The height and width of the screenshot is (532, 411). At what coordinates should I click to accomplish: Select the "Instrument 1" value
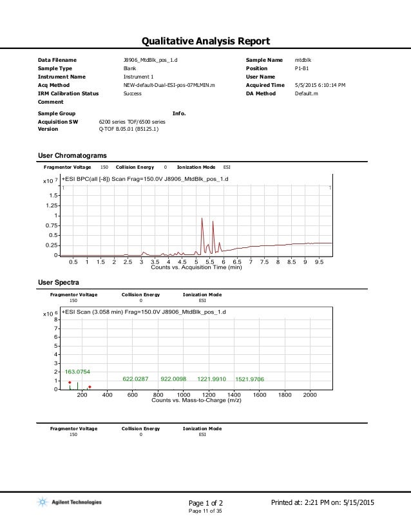[x=139, y=77]
